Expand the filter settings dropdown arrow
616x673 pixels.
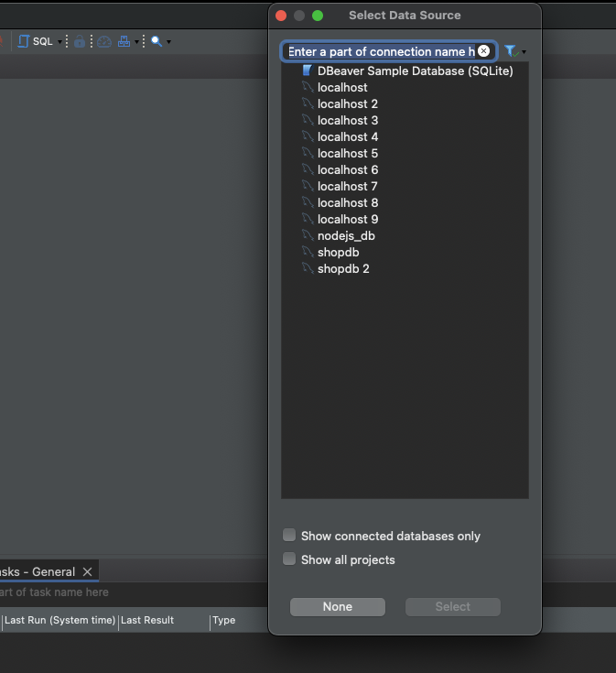(524, 52)
